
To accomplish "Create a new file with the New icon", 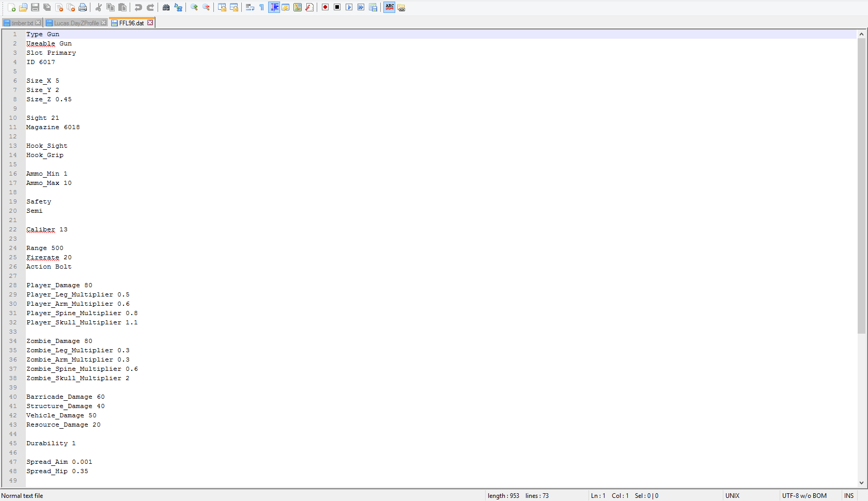I will point(11,7).
